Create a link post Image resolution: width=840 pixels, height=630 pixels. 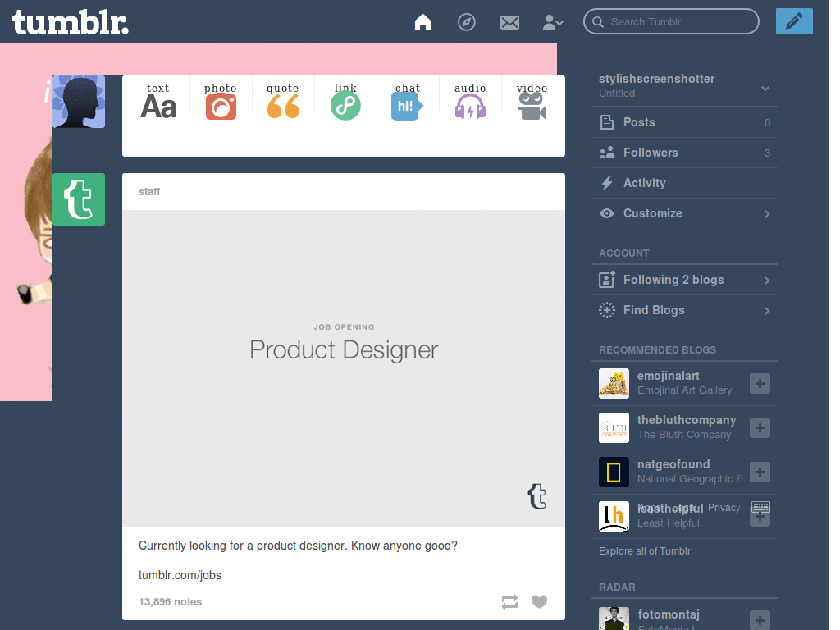[x=345, y=101]
